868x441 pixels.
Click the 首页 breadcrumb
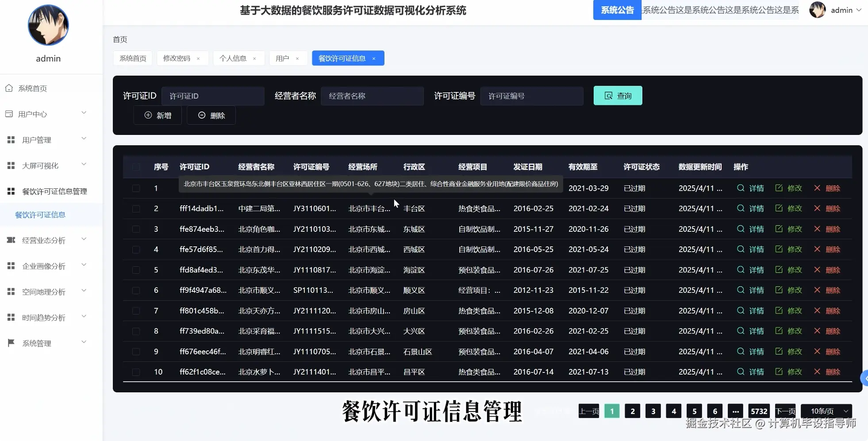tap(120, 39)
